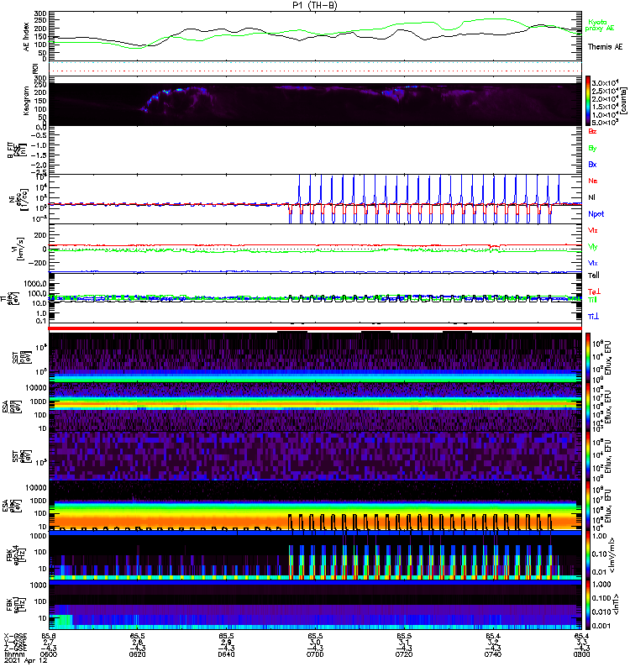The width and height of the screenshot is (630, 672).
Task: Click the ESA ion Eflux color bar
Action: click(588, 407)
